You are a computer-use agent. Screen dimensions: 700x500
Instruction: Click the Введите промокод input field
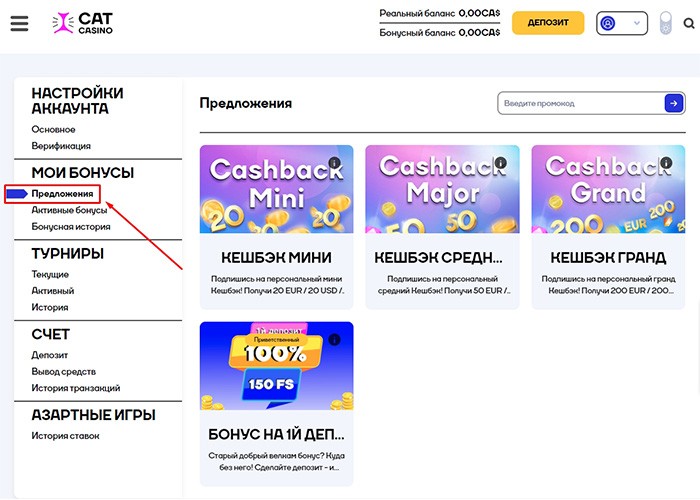580,103
